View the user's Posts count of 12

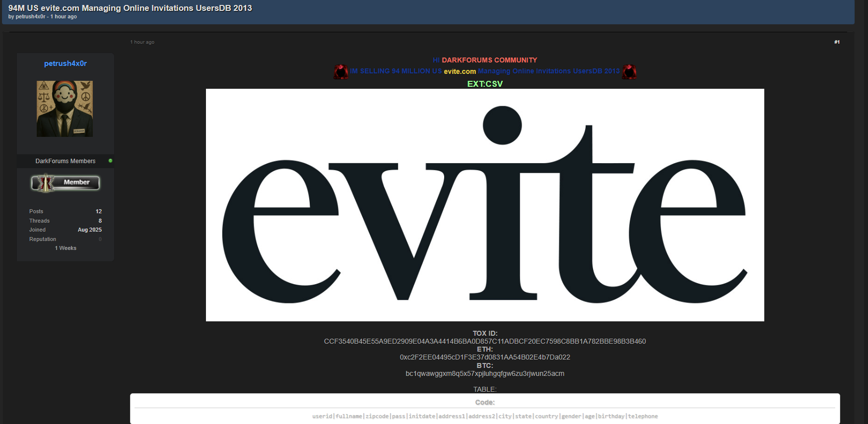(x=99, y=211)
